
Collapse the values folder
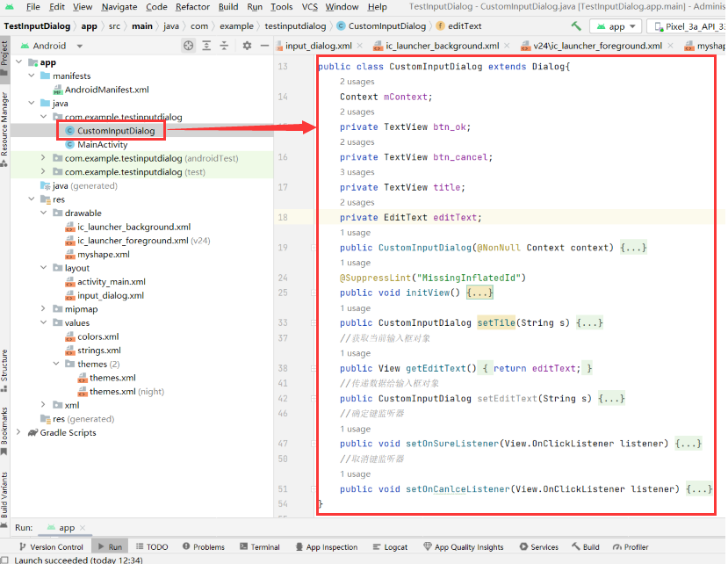44,322
